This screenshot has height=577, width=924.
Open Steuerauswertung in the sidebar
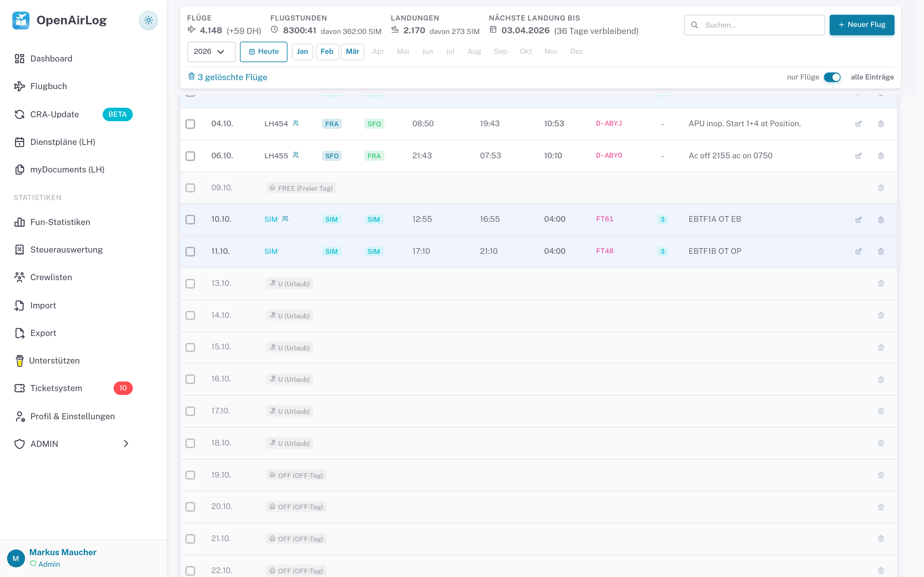click(x=66, y=250)
